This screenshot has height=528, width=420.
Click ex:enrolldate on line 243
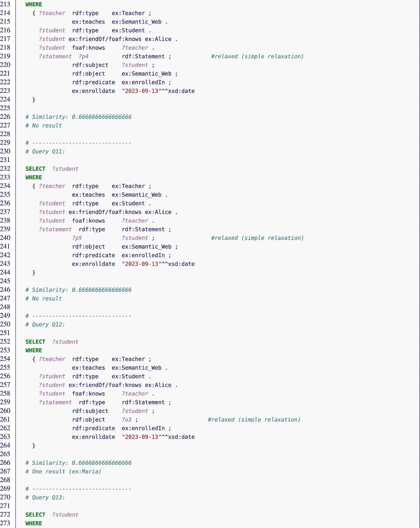click(93, 264)
